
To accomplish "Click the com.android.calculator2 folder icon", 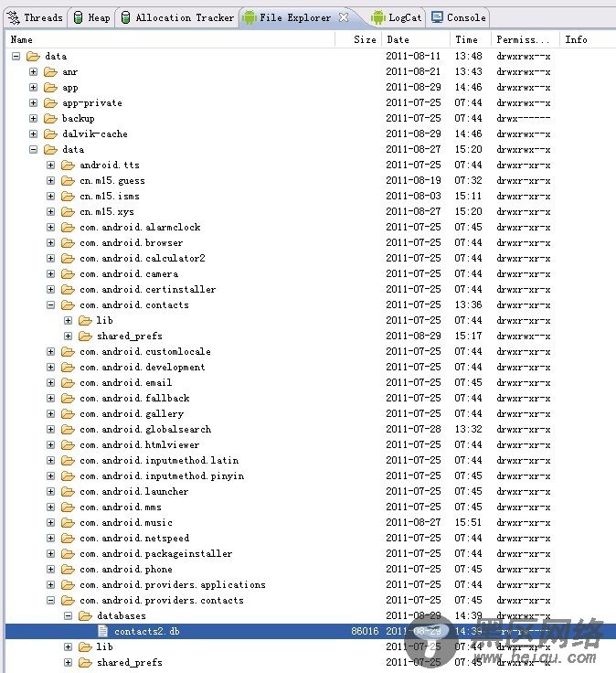I will pyautogui.click(x=68, y=259).
